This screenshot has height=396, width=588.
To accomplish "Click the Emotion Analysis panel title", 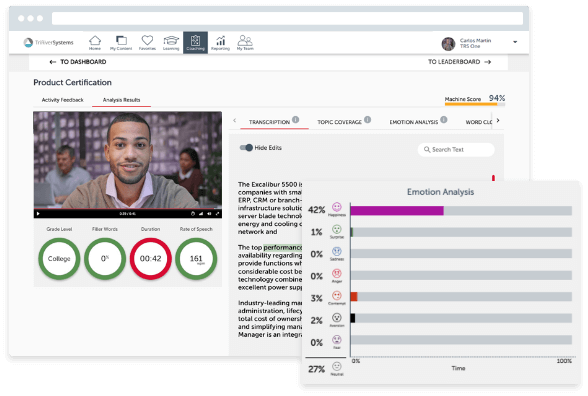I will tap(441, 192).
